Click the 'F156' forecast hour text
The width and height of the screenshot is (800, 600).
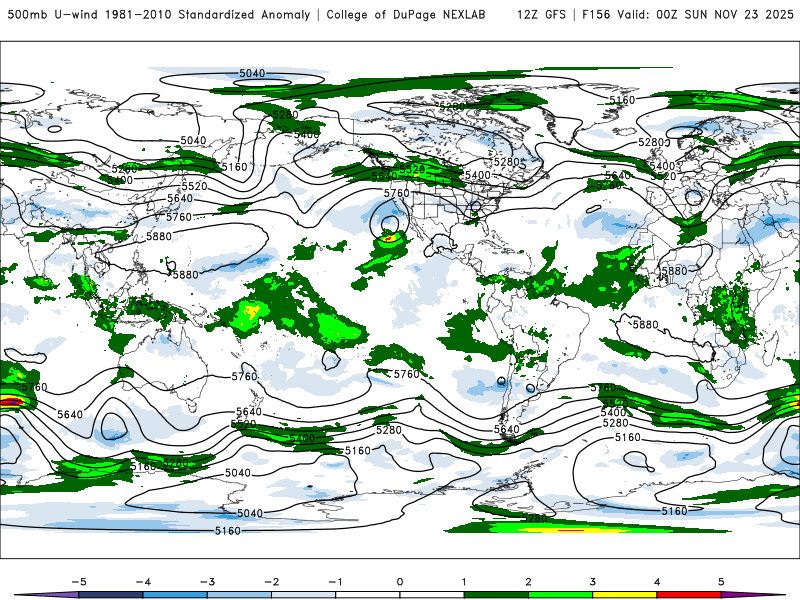(596, 15)
